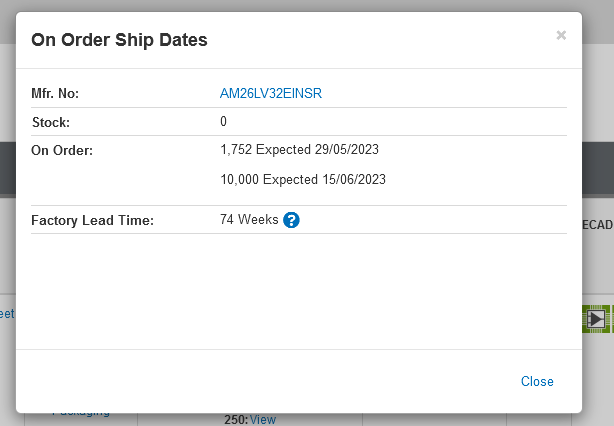Click the partially hidden Packaging link
The width and height of the screenshot is (614, 426).
81,412
